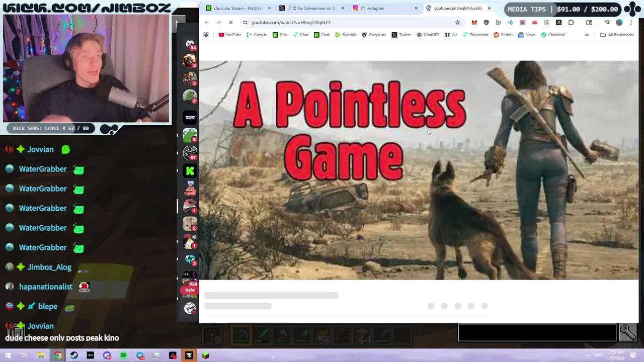Open File Explorer from the taskbar
The image size is (644, 362).
41,355
